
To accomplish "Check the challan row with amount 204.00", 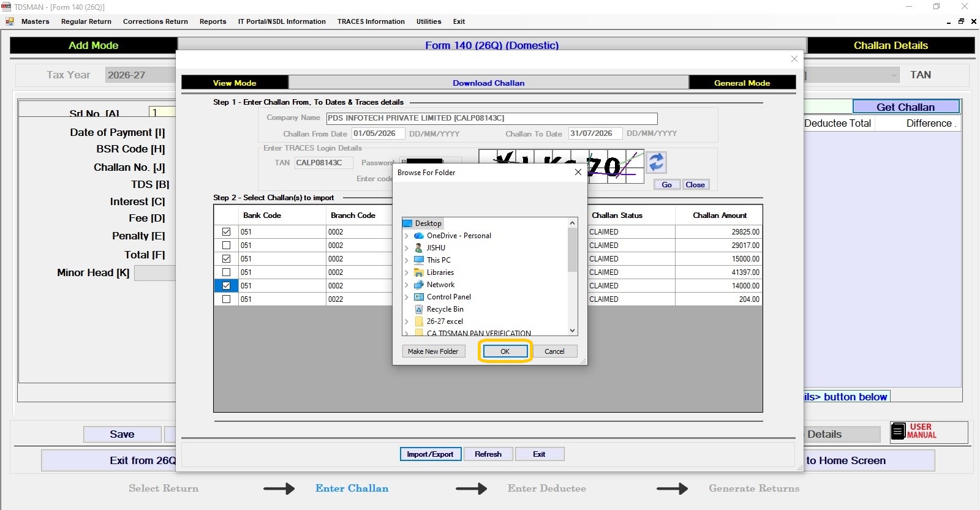I will [x=226, y=299].
